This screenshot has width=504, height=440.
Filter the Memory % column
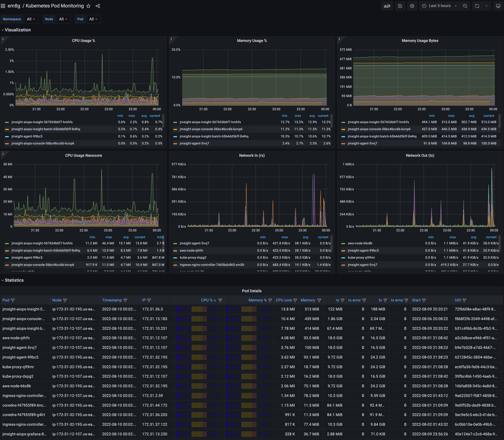click(270, 300)
